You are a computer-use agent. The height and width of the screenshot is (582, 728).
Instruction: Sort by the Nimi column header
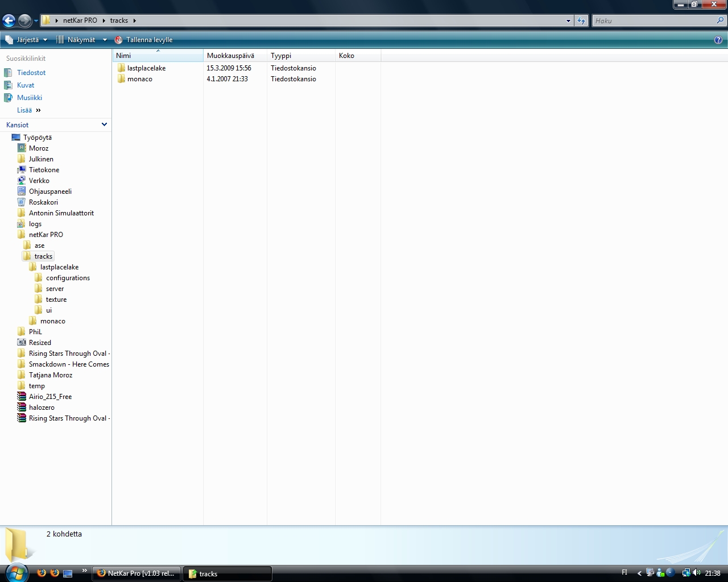[x=158, y=56]
